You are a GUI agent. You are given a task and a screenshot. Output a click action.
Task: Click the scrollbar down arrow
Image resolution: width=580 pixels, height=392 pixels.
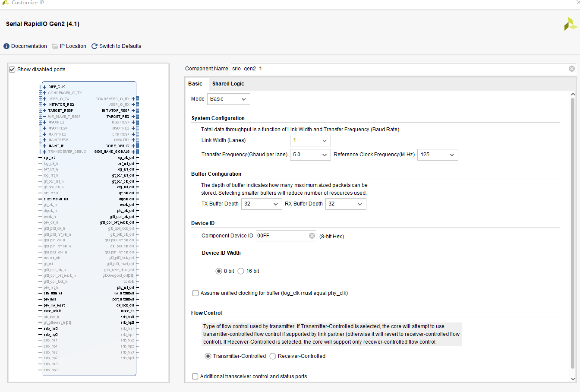coord(573,379)
